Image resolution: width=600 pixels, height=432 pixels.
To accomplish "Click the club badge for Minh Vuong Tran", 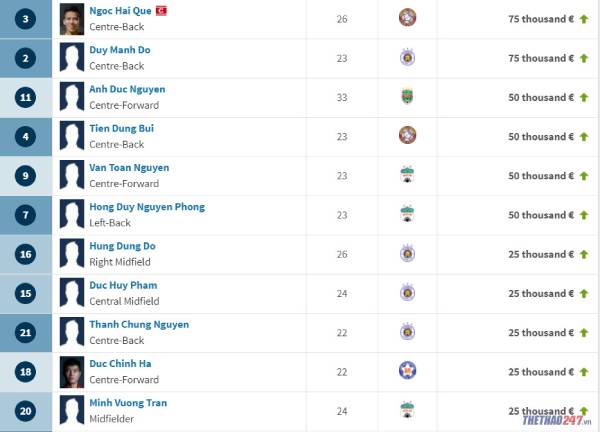I will (407, 409).
